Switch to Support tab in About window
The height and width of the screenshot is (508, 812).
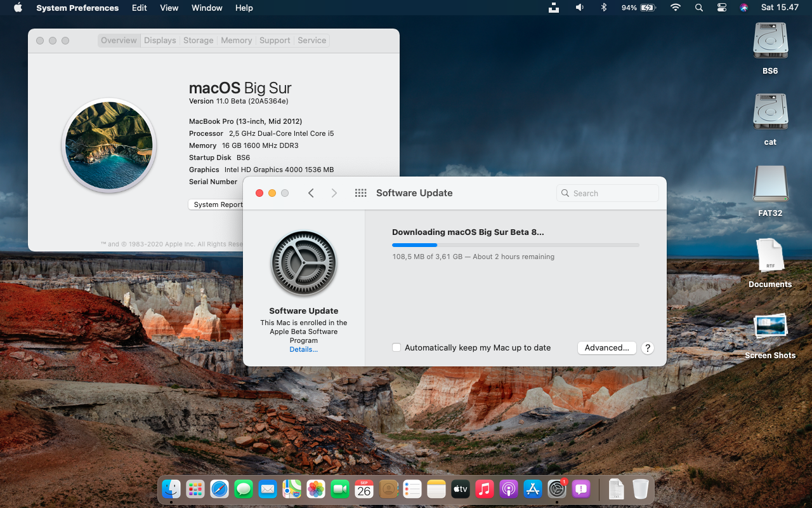pos(275,40)
